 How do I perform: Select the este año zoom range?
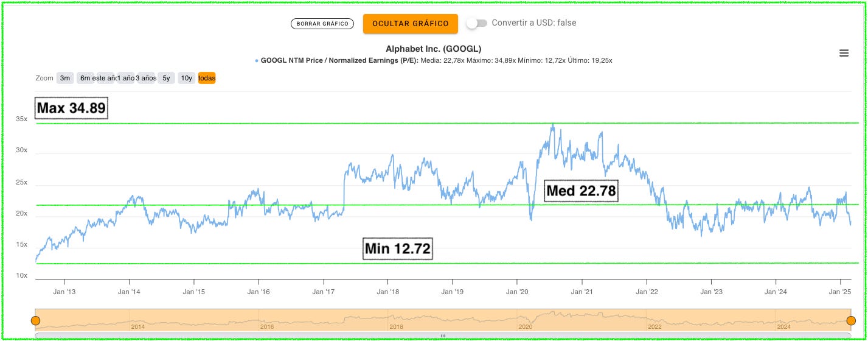click(105, 78)
